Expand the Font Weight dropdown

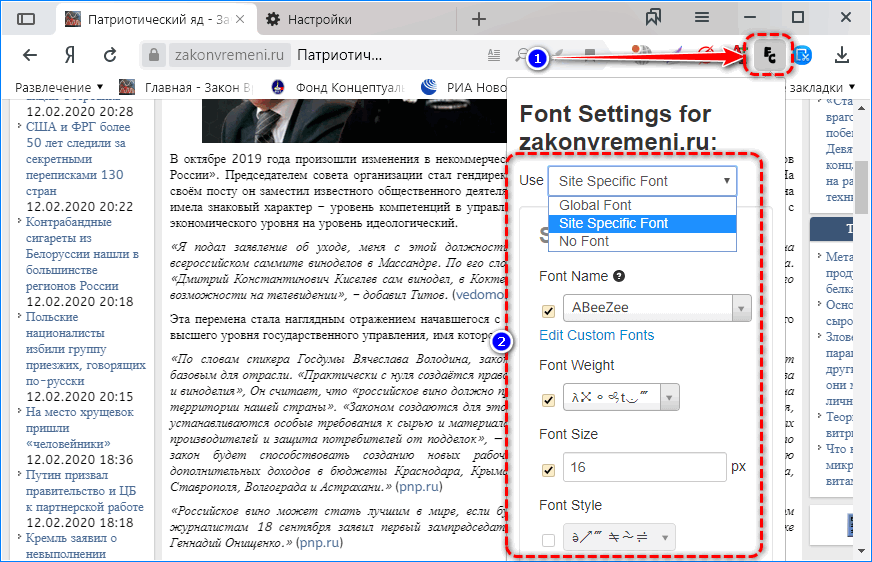click(621, 399)
